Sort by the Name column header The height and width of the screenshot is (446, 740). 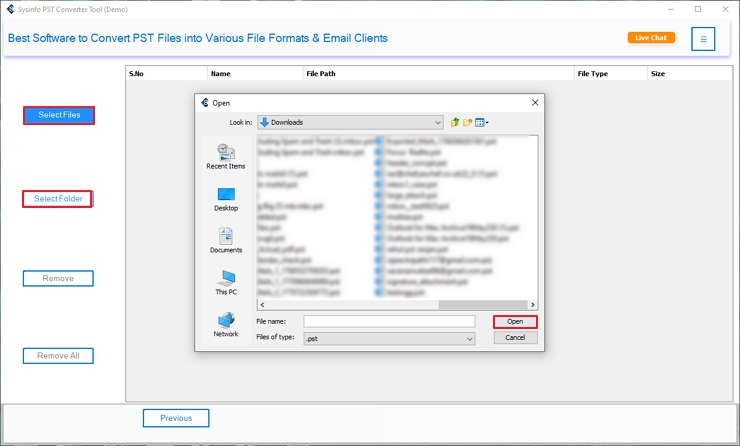255,74
